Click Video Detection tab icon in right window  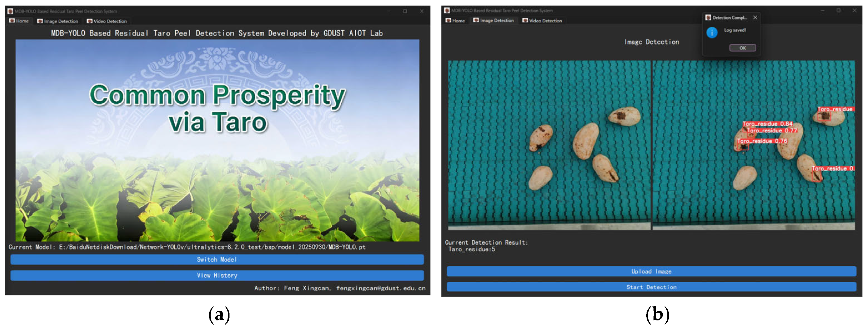(x=525, y=21)
